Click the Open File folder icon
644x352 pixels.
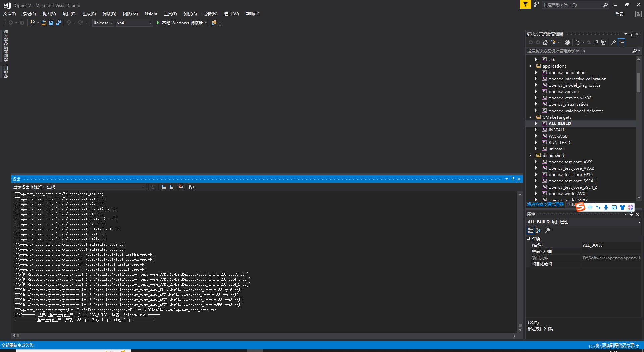click(44, 23)
